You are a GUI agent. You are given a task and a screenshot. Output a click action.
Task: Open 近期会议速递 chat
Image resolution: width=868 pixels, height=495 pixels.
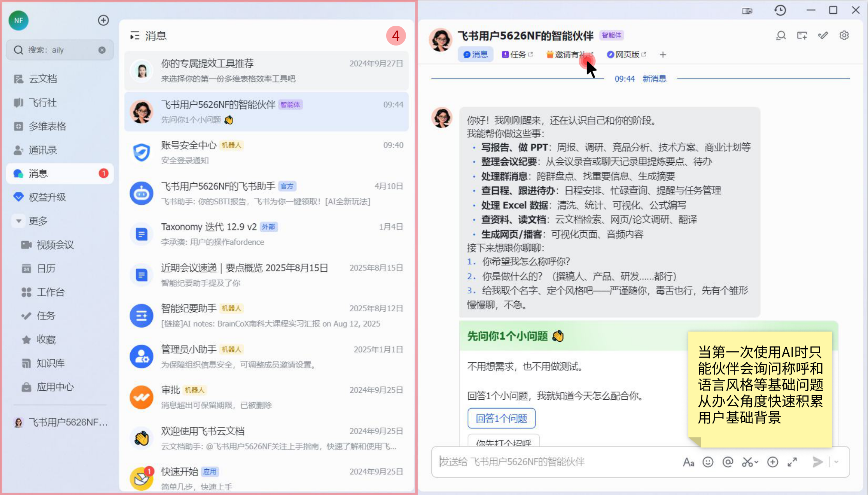pyautogui.click(x=266, y=275)
